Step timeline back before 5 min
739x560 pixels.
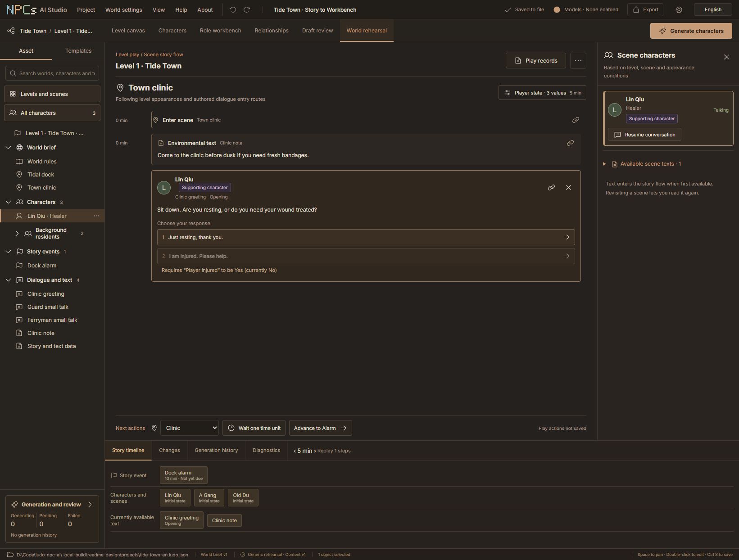pyautogui.click(x=295, y=451)
